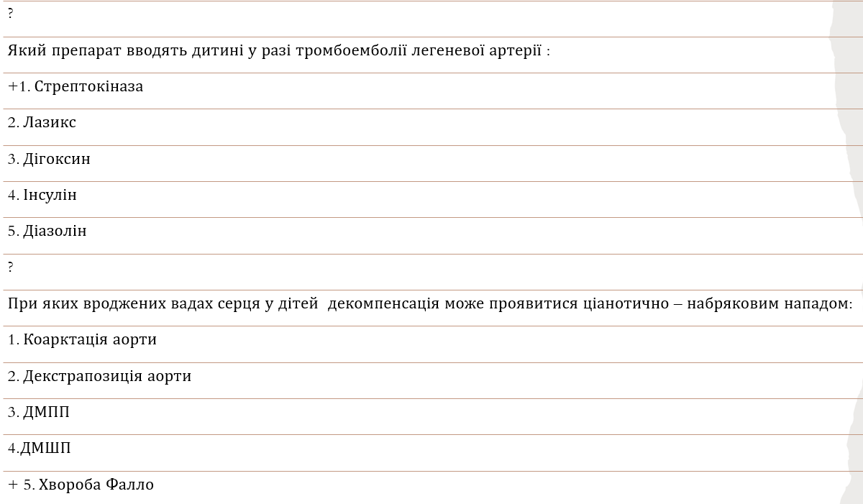Select the answer 'Коарктація аорти'

90,339
